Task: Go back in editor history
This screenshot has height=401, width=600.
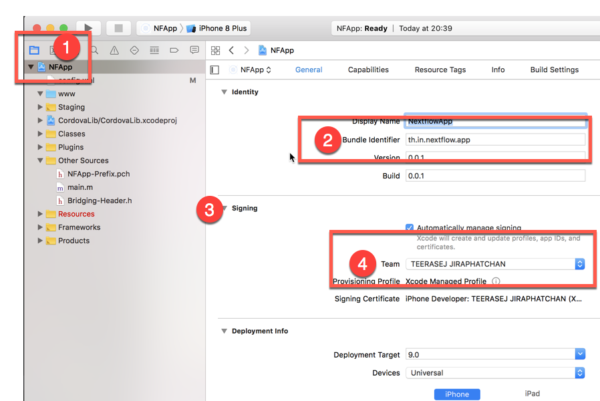Action: (x=232, y=50)
